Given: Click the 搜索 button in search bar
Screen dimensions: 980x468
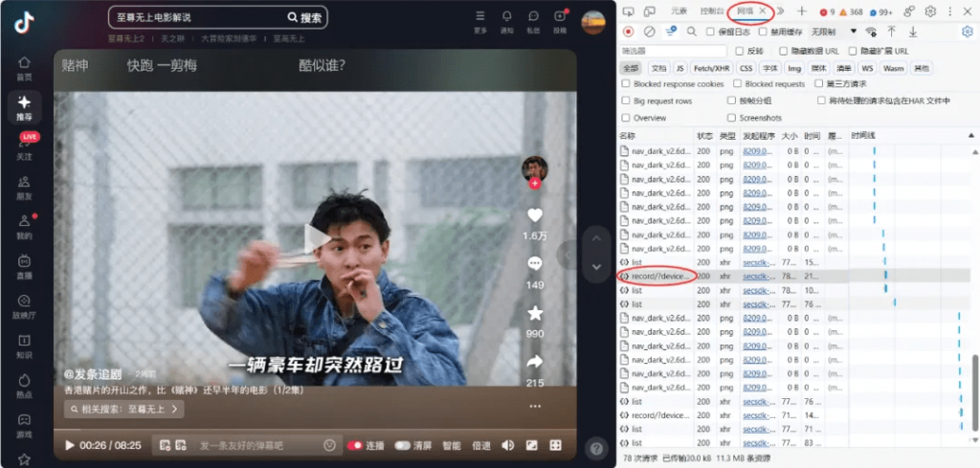Looking at the screenshot, I should click(x=305, y=17).
